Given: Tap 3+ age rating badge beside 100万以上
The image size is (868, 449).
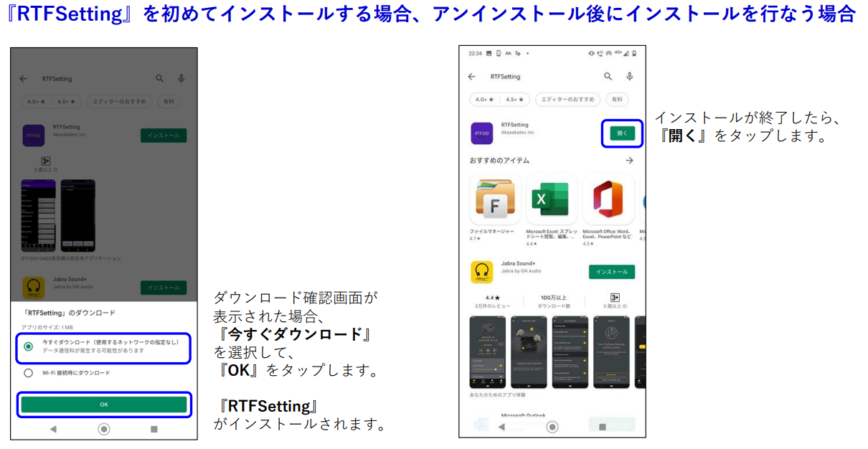Looking at the screenshot, I should [615, 298].
